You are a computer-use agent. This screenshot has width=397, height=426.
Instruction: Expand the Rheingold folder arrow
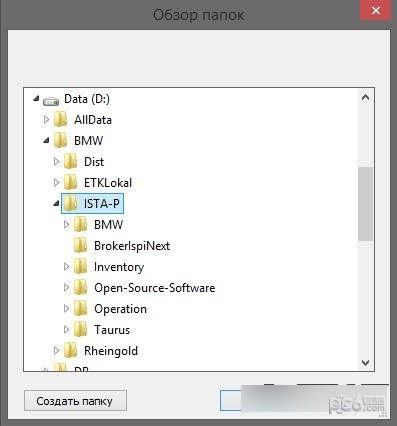pyautogui.click(x=56, y=350)
